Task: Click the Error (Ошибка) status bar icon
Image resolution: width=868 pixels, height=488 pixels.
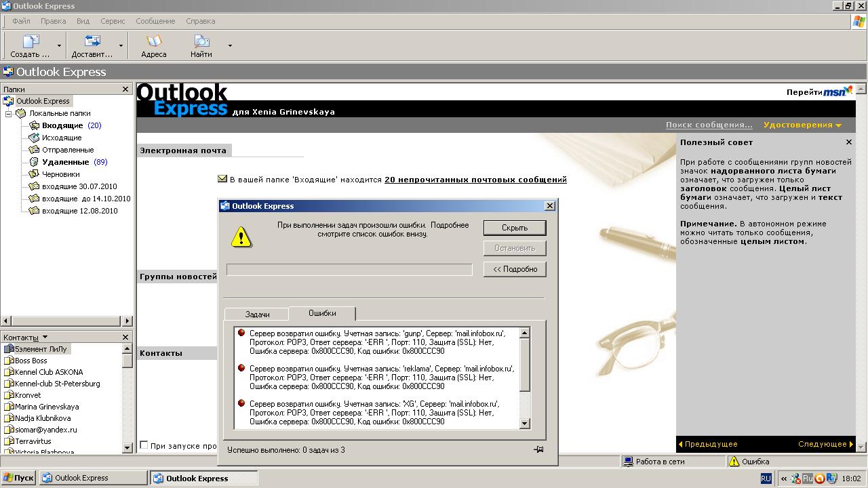Action: [734, 462]
